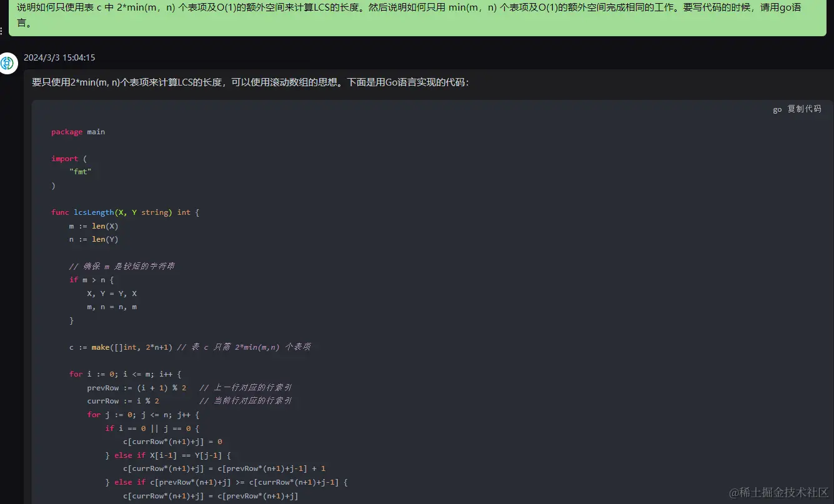
Task: Click the line c := make([]int, 2*n+1)
Action: pyautogui.click(x=121, y=347)
